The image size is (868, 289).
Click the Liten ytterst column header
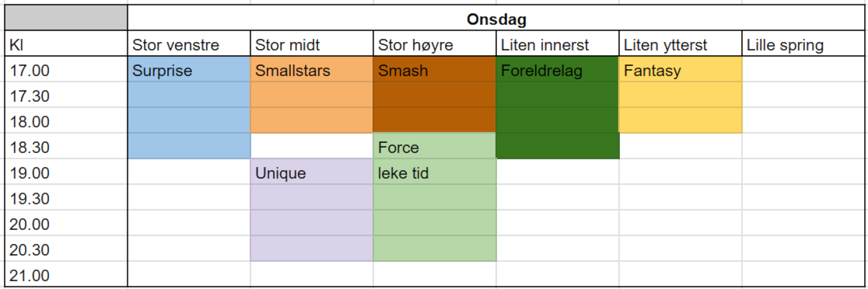click(x=681, y=44)
